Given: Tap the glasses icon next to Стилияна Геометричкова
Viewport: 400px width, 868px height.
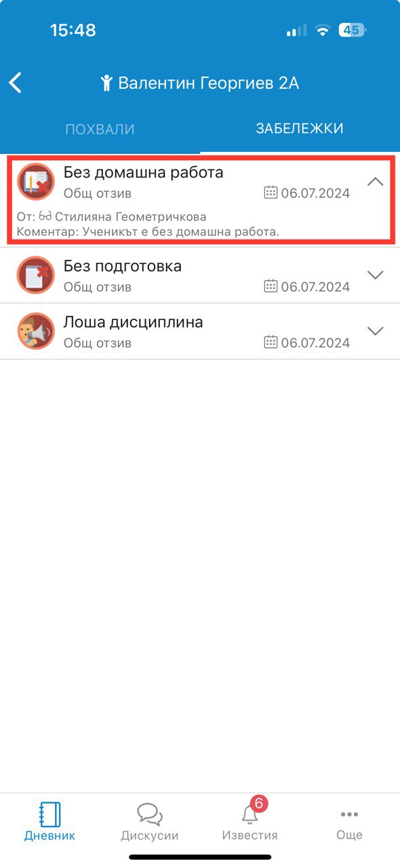Looking at the screenshot, I should pos(45,216).
